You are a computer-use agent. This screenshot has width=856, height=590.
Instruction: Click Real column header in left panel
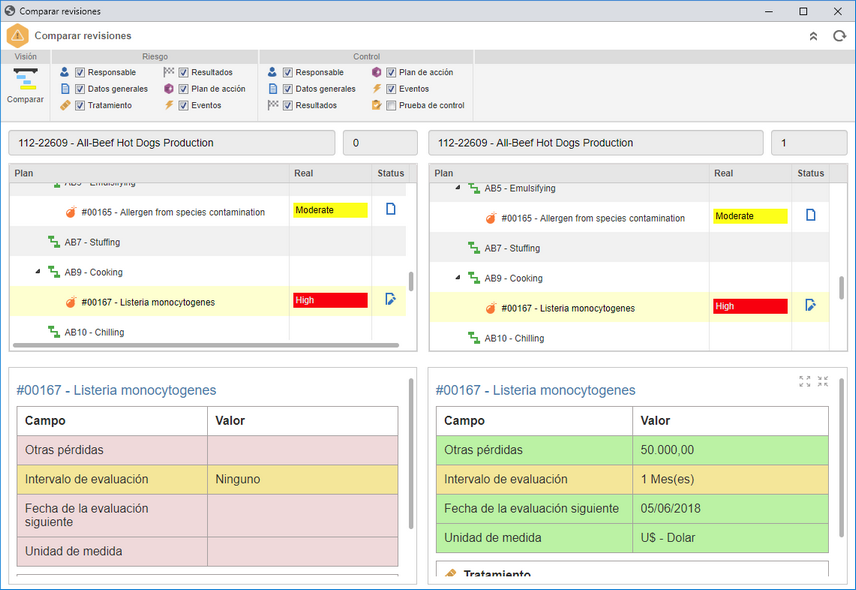(x=330, y=173)
